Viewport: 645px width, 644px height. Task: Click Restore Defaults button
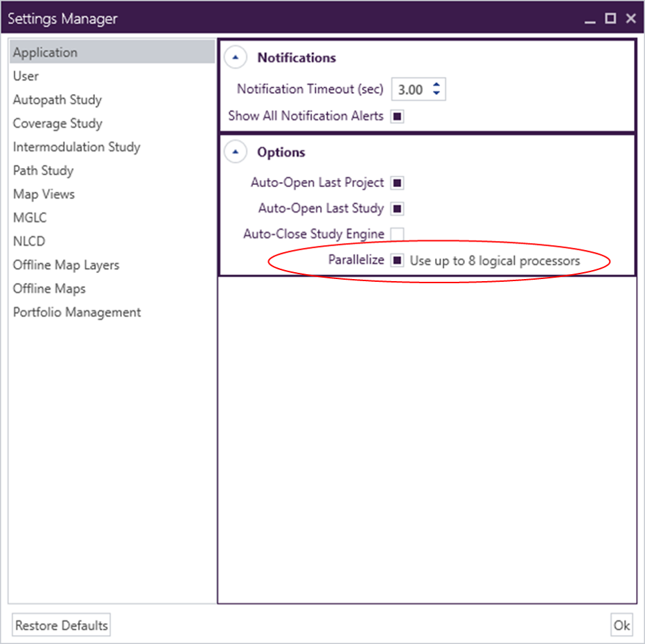click(x=62, y=625)
